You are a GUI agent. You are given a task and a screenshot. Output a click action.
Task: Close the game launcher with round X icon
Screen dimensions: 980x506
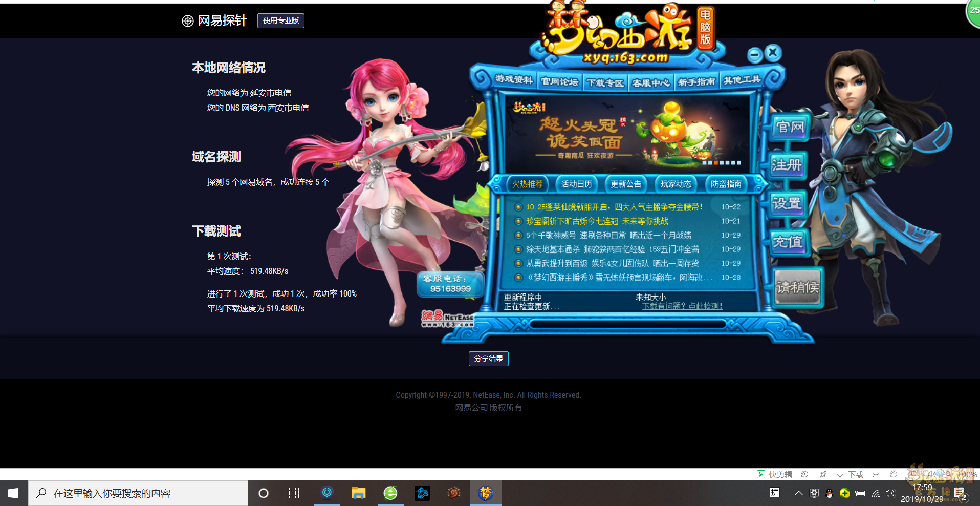point(773,52)
